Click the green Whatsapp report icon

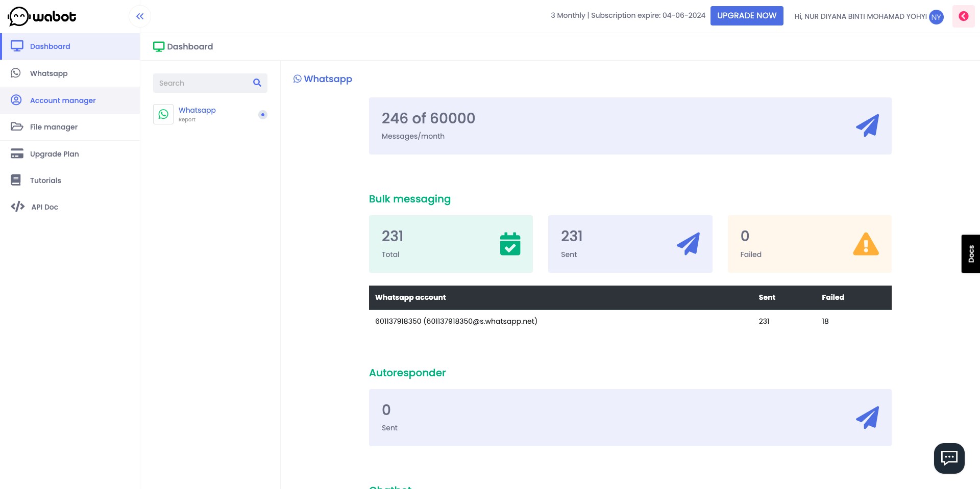(163, 114)
